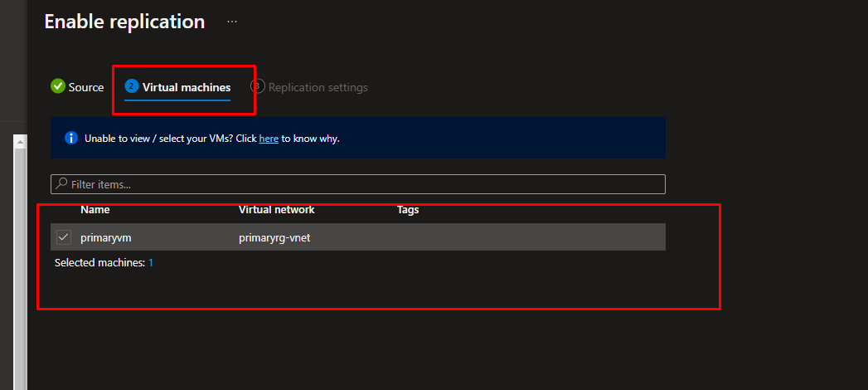Sort by the Virtual network column header
The width and height of the screenshot is (868, 390).
(276, 210)
